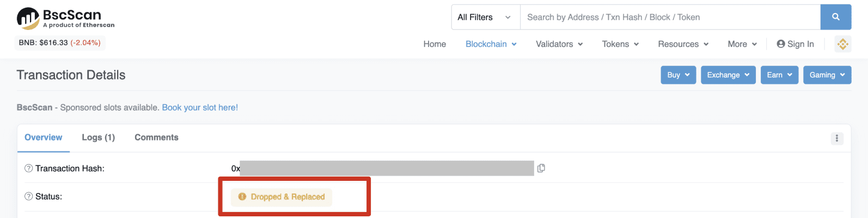868x218 pixels.
Task: Expand the Blockchain menu
Action: (491, 44)
